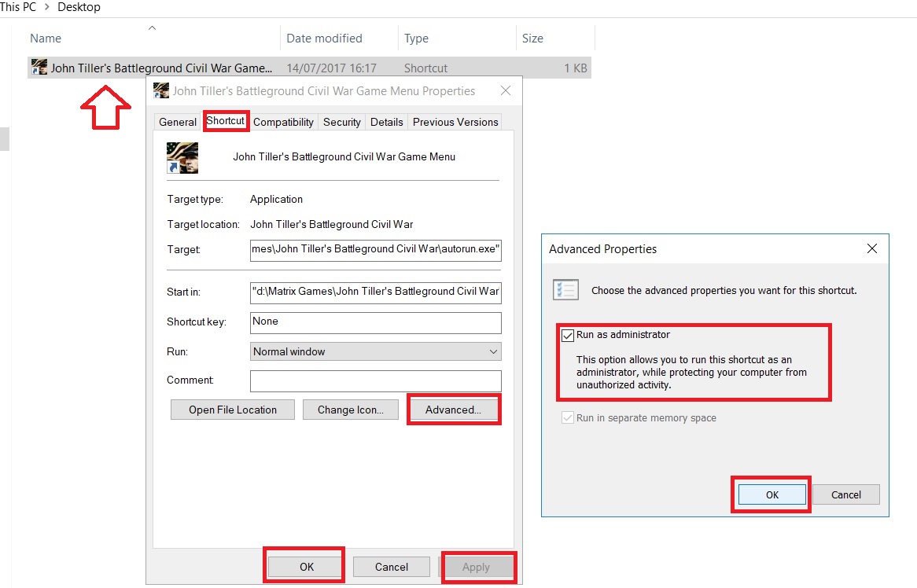Toggle the Run as administrator checkbox

(x=567, y=336)
